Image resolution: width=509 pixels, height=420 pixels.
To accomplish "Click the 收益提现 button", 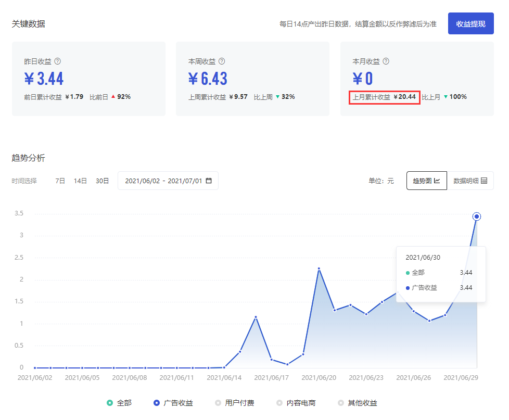I will (x=470, y=23).
